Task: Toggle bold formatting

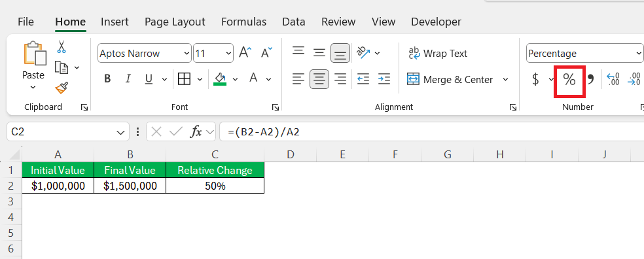Action: pos(107,78)
